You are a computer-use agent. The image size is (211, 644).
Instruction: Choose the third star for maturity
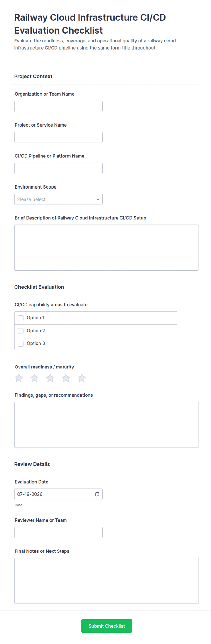pyautogui.click(x=50, y=378)
